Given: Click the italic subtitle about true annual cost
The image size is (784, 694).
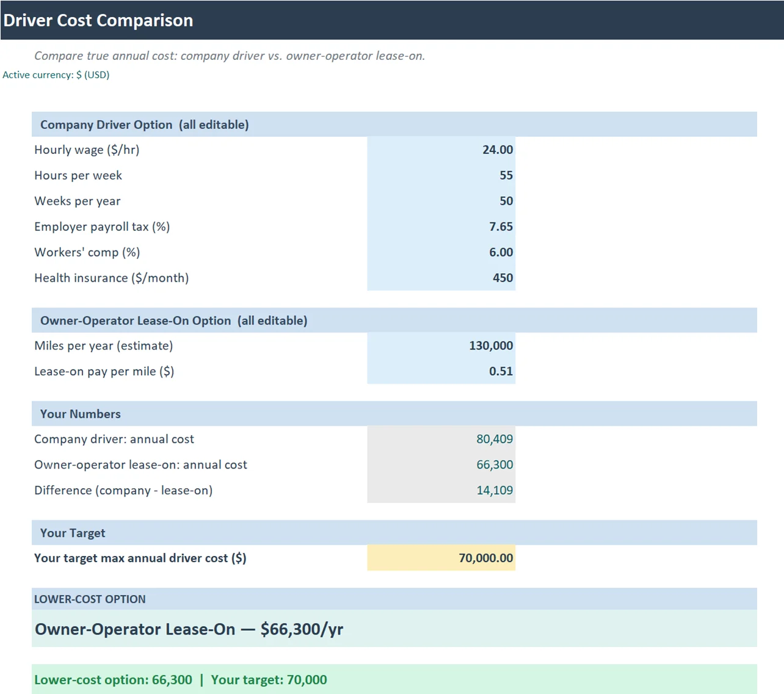Looking at the screenshot, I should click(230, 56).
